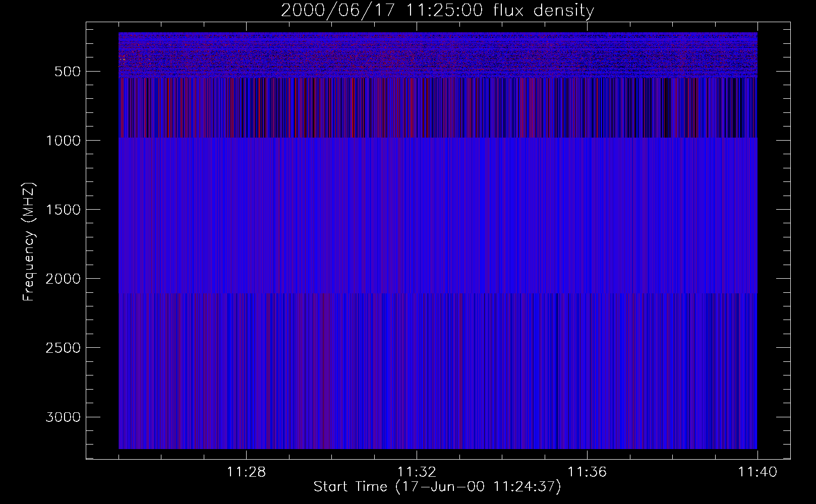816x504 pixels.
Task: Click the 2500 frequency tick label
Action: click(x=63, y=348)
